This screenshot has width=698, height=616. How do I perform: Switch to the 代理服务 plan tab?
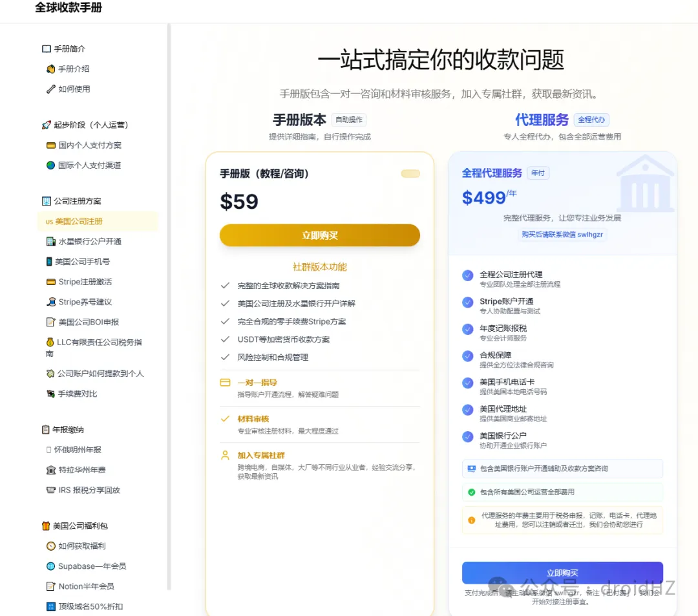pyautogui.click(x=543, y=120)
